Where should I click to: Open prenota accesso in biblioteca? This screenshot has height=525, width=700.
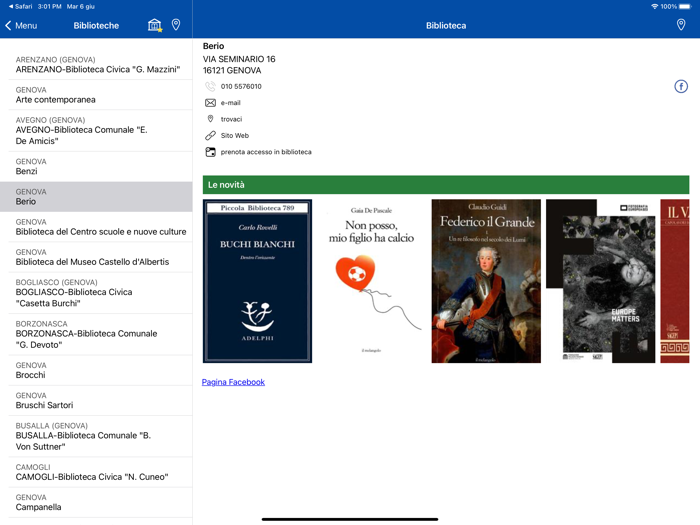266,152
